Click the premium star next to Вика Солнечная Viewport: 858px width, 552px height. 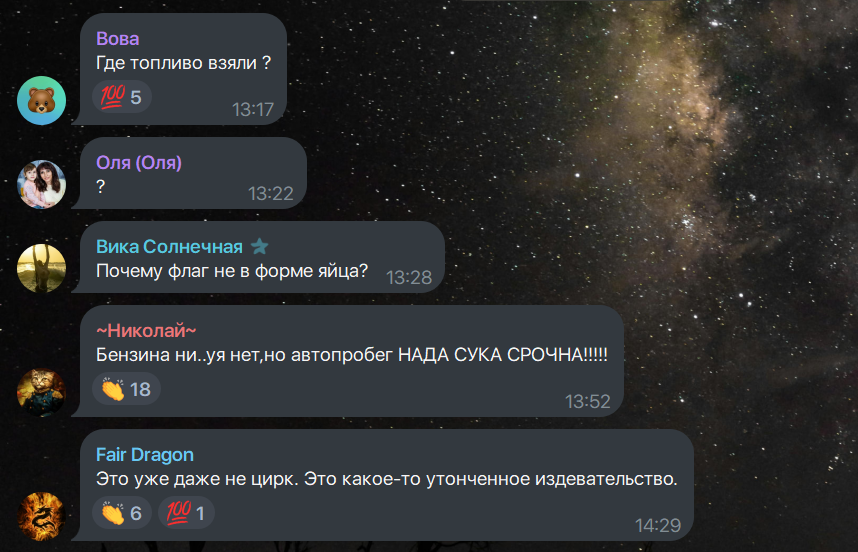point(259,247)
